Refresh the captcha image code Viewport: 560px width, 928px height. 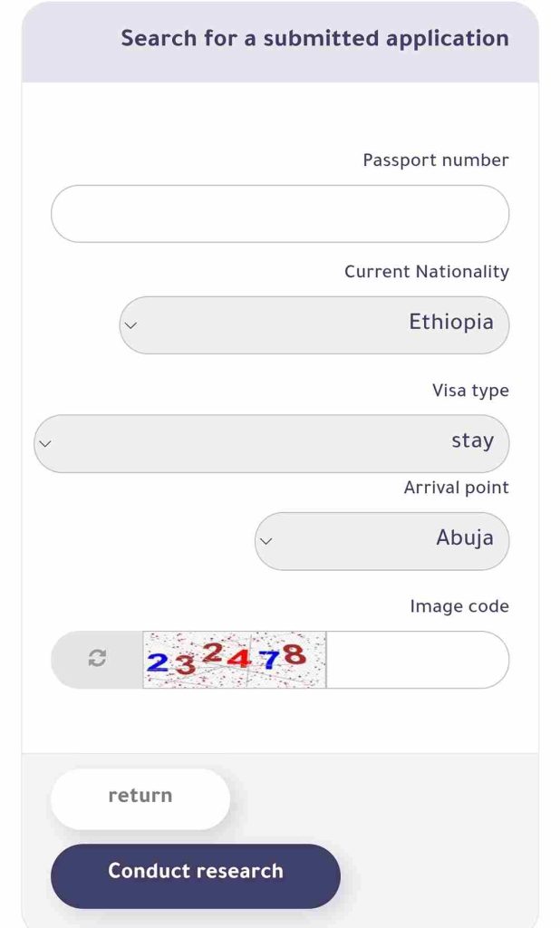[97, 658]
